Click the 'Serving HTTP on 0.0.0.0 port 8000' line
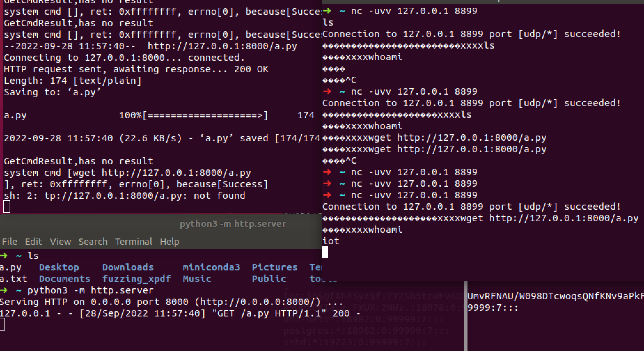This screenshot has width=644, height=351. [x=171, y=302]
